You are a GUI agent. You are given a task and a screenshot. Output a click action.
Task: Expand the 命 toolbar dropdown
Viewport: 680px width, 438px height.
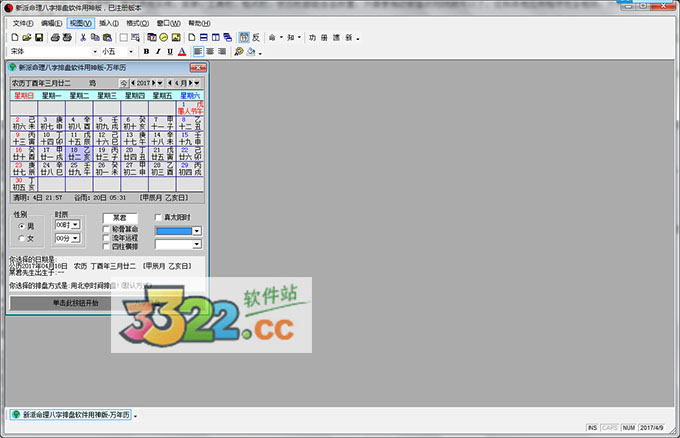point(281,38)
